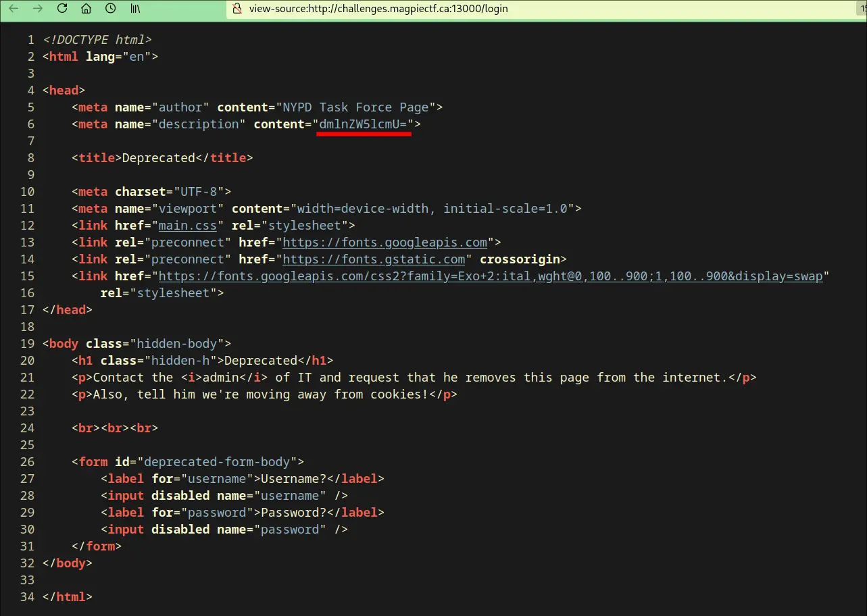The height and width of the screenshot is (616, 867).
Task: Open the fonts.gstatic.com link
Action: point(374,259)
